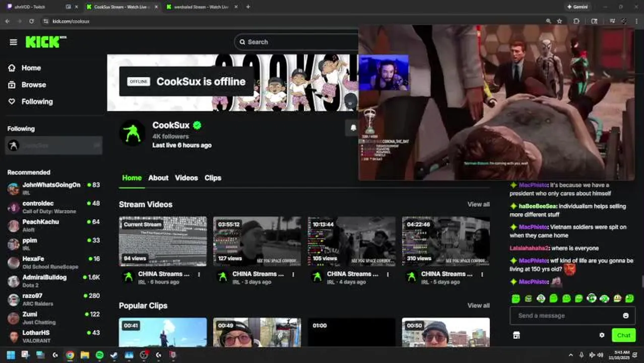Viewport: 644px width, 363px height.
Task: Open ppim recommended channel
Action: tap(53, 244)
